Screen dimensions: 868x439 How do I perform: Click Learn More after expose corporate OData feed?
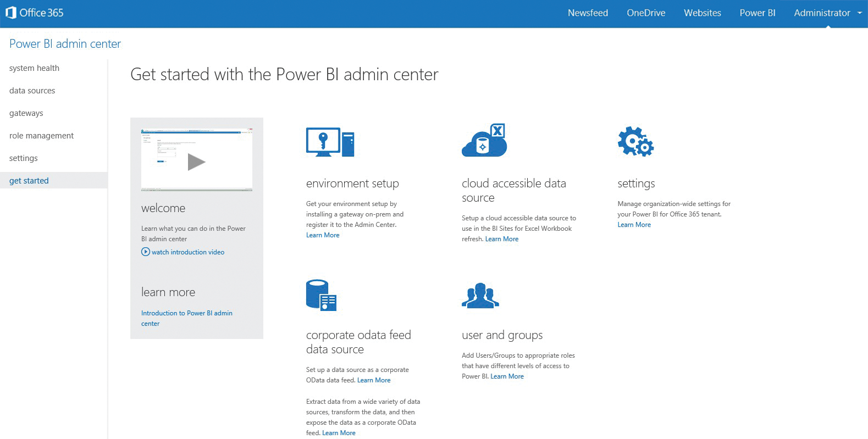(x=339, y=433)
